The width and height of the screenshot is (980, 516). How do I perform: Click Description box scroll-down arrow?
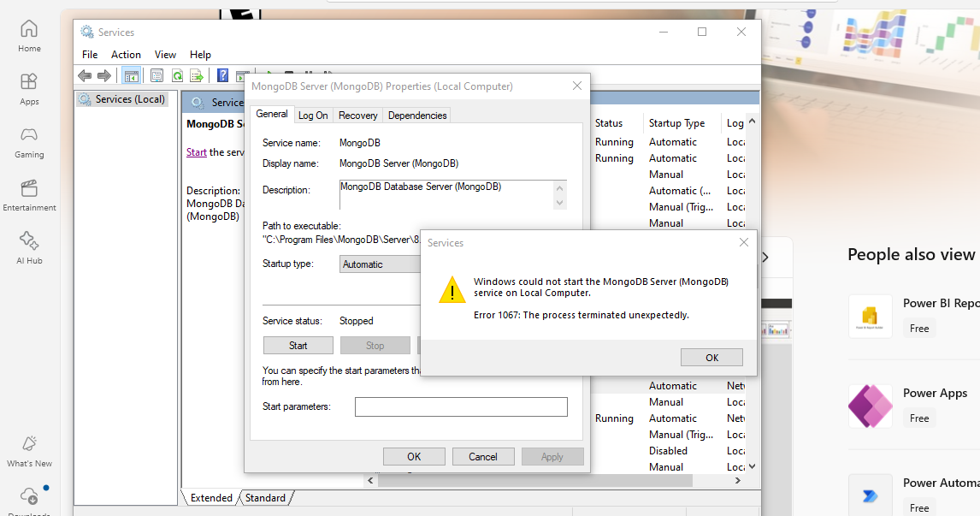(x=559, y=202)
